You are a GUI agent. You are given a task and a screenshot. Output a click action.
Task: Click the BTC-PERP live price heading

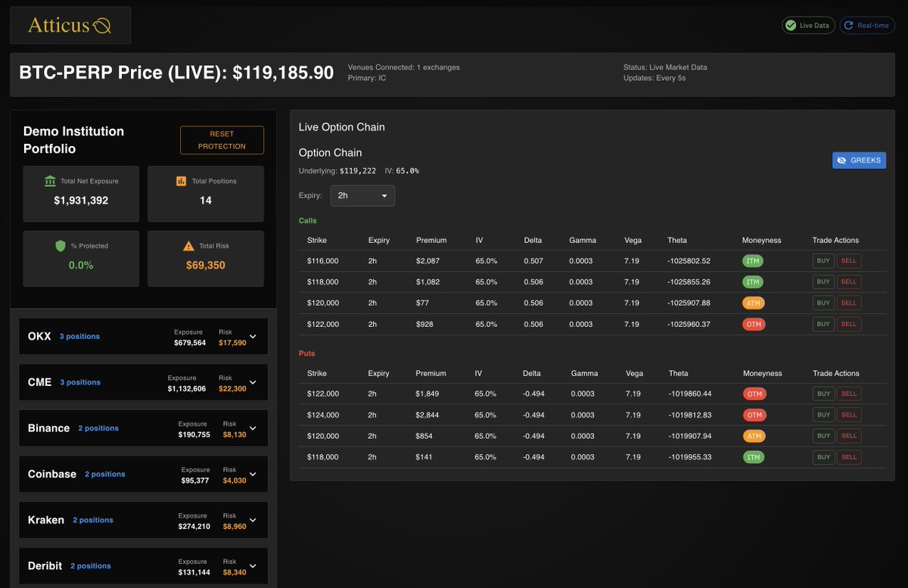176,73
